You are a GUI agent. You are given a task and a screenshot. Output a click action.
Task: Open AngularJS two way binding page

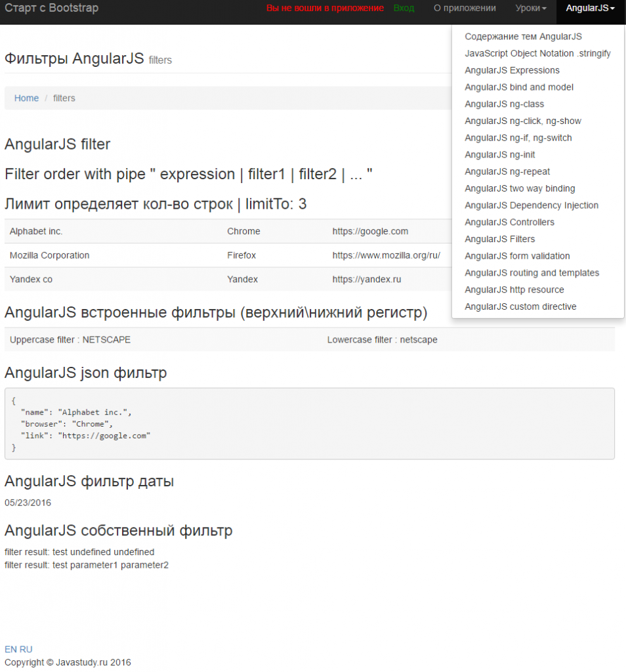click(520, 188)
